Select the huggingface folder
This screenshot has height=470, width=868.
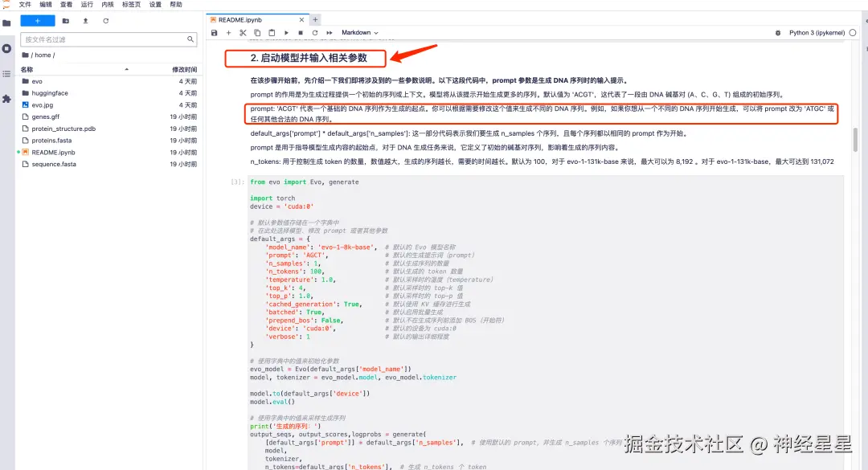tap(109, 93)
